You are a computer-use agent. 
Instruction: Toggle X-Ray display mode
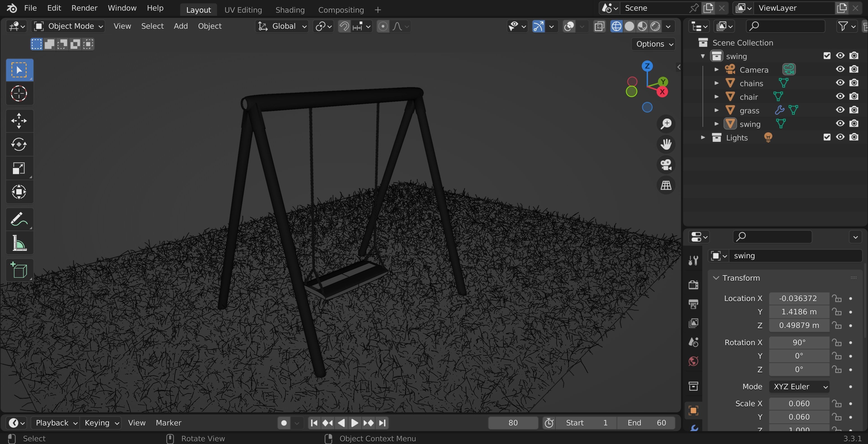point(599,26)
